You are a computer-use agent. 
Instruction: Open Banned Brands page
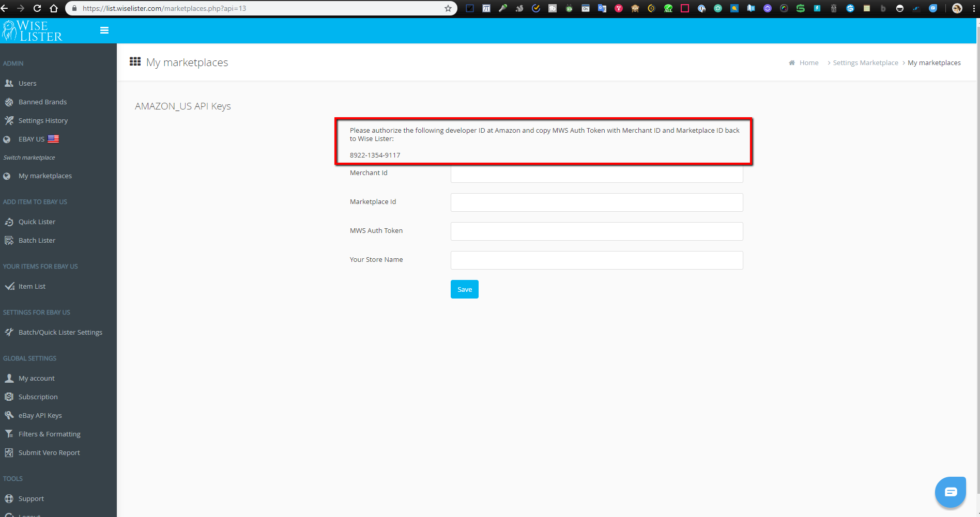click(42, 102)
